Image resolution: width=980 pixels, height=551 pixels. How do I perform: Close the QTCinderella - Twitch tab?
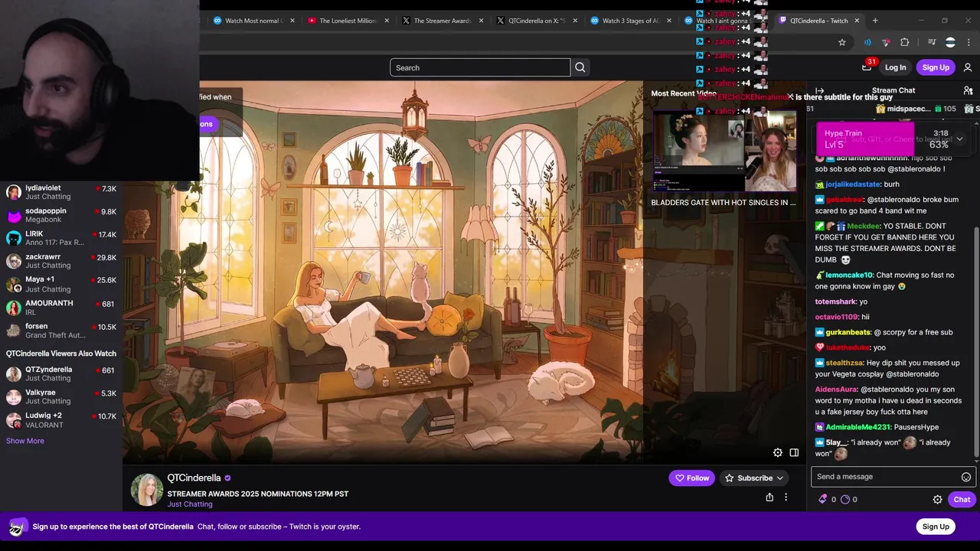pyautogui.click(x=857, y=21)
